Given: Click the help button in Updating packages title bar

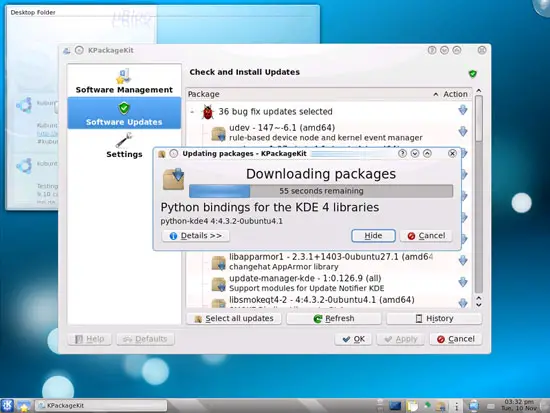Looking at the screenshot, I should pos(402,153).
